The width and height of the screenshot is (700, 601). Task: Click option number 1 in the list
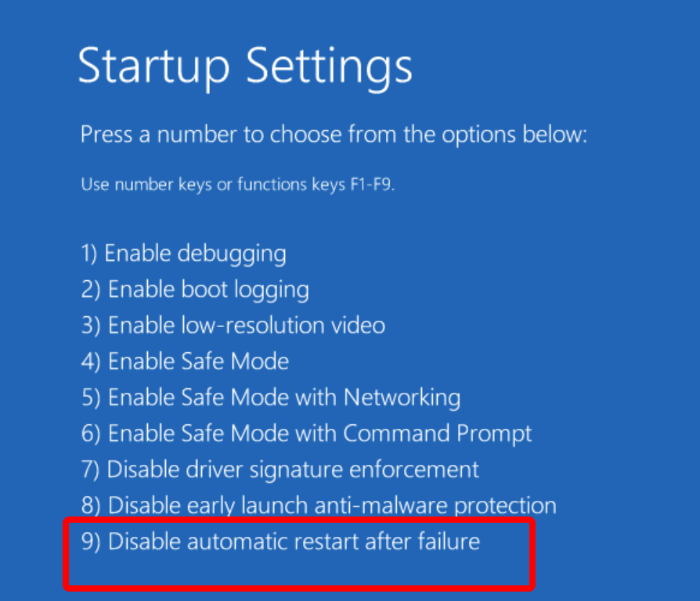[182, 253]
